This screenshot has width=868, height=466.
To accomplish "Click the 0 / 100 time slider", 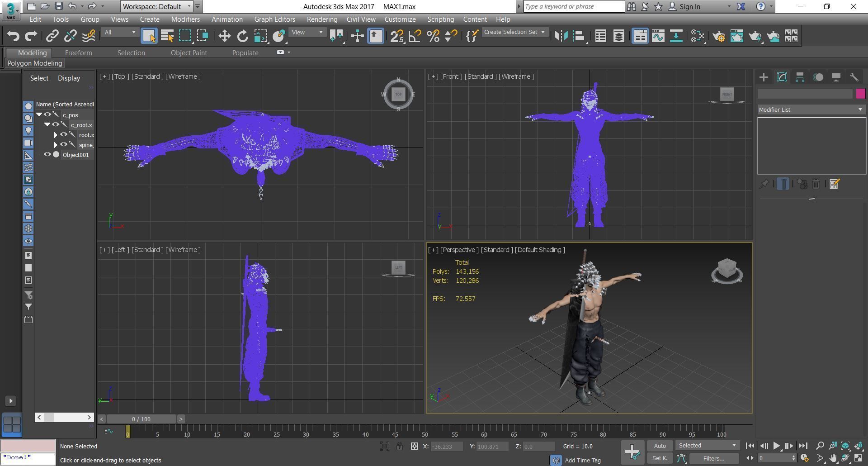I will 141,419.
